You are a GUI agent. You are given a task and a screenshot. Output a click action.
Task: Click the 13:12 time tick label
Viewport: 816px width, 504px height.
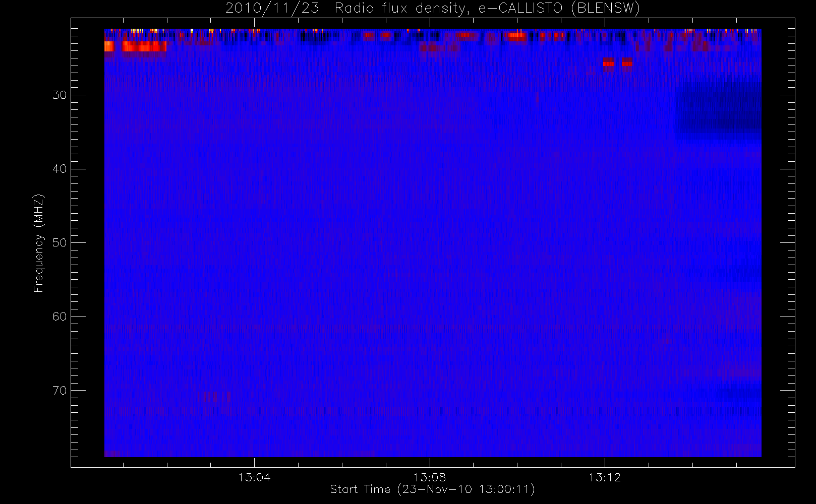point(605,477)
